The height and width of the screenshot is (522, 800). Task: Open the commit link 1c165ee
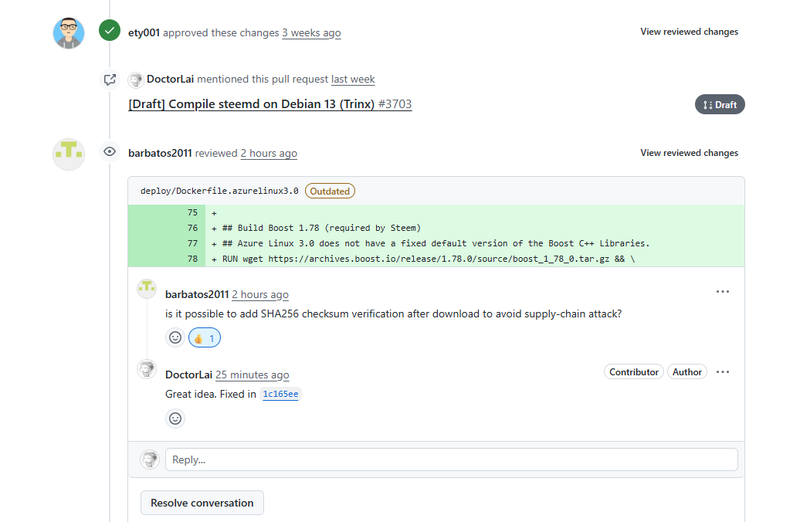click(x=280, y=395)
